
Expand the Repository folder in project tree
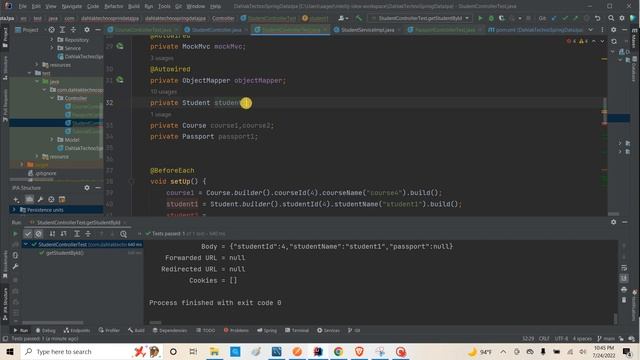click(x=52, y=40)
